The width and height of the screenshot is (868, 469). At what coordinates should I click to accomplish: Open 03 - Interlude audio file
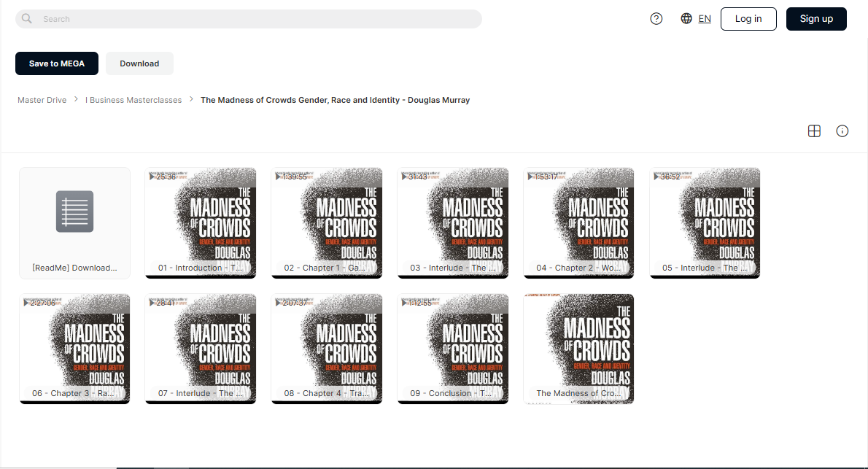click(x=453, y=223)
